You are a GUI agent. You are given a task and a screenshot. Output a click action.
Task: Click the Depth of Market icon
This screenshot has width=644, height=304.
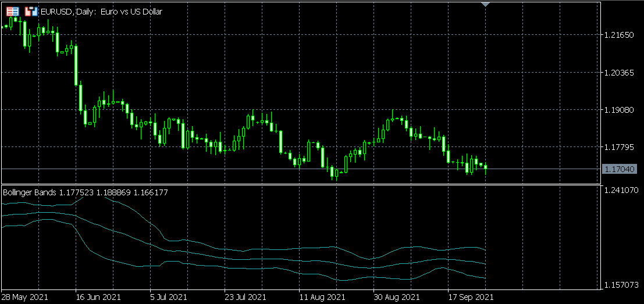coord(14,12)
